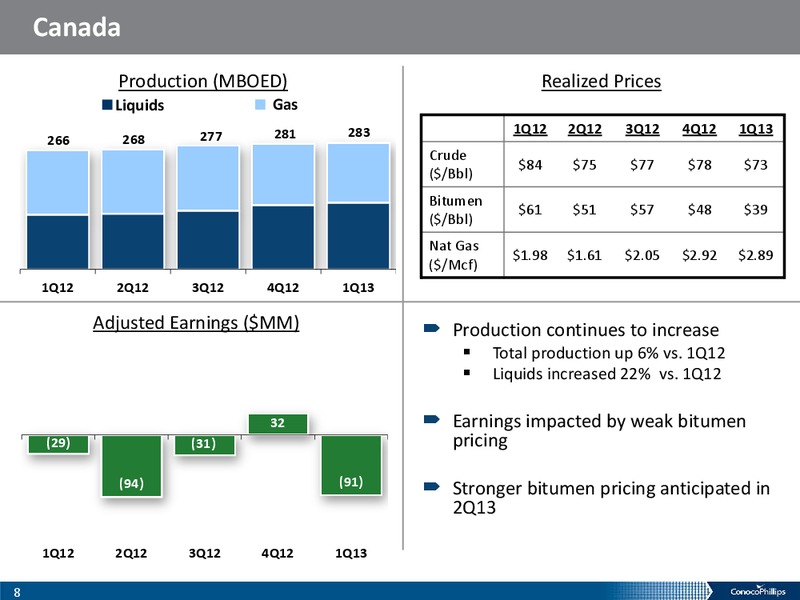800x600 pixels.
Task: Select the $57 bitumen price cell
Action: [642, 210]
